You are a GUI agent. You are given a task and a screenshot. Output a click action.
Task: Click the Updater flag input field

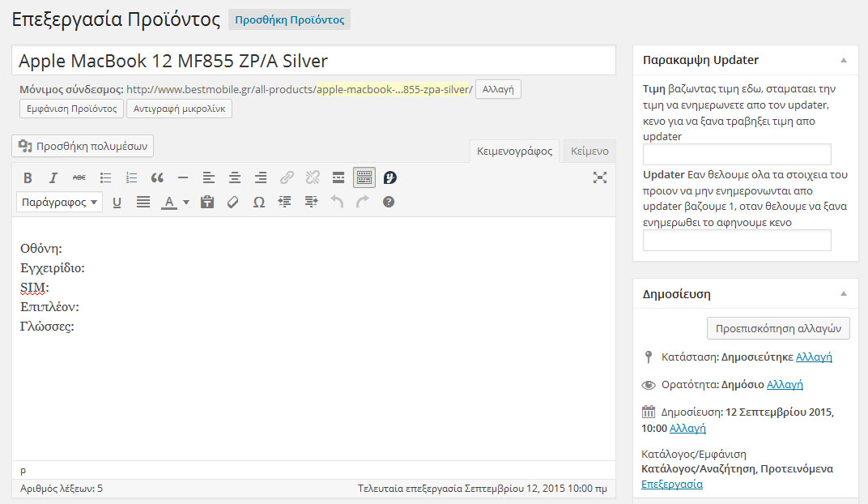(x=737, y=241)
